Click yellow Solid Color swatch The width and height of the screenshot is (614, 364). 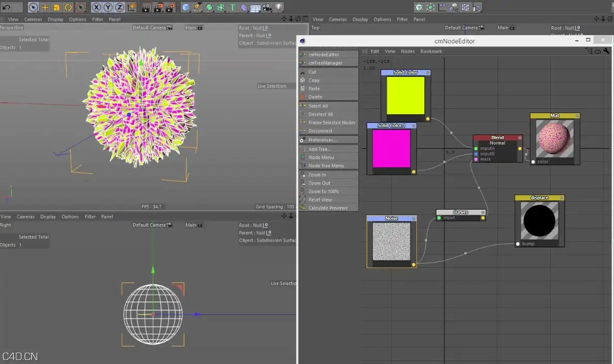pos(405,96)
